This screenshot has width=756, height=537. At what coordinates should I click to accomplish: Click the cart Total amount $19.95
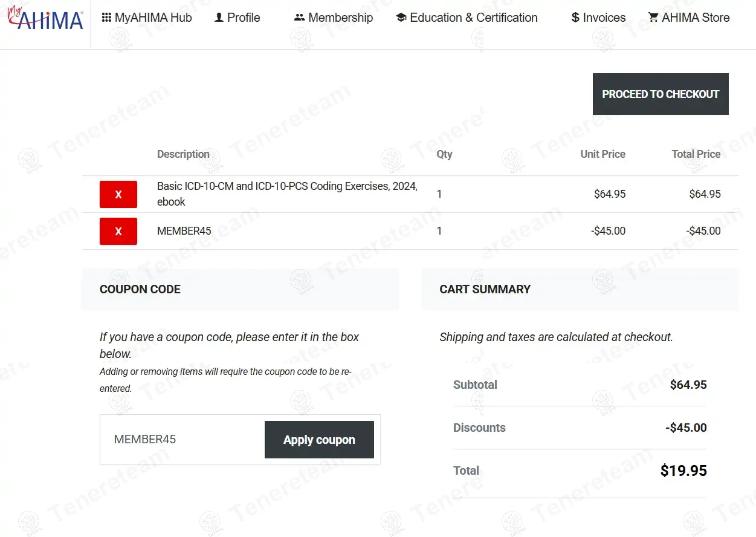point(683,470)
